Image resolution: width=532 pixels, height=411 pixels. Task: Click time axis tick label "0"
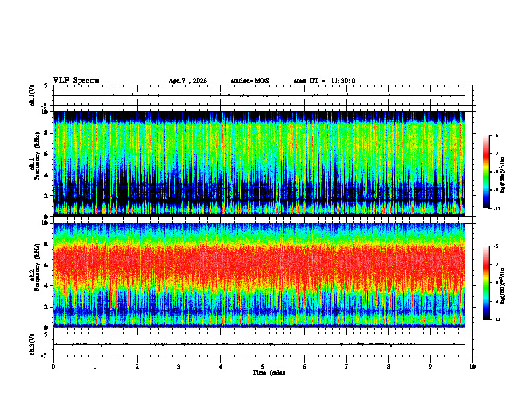(53, 367)
